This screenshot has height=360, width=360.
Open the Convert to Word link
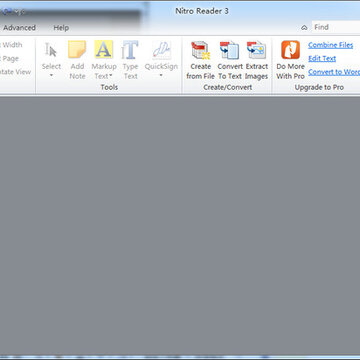[x=334, y=72]
